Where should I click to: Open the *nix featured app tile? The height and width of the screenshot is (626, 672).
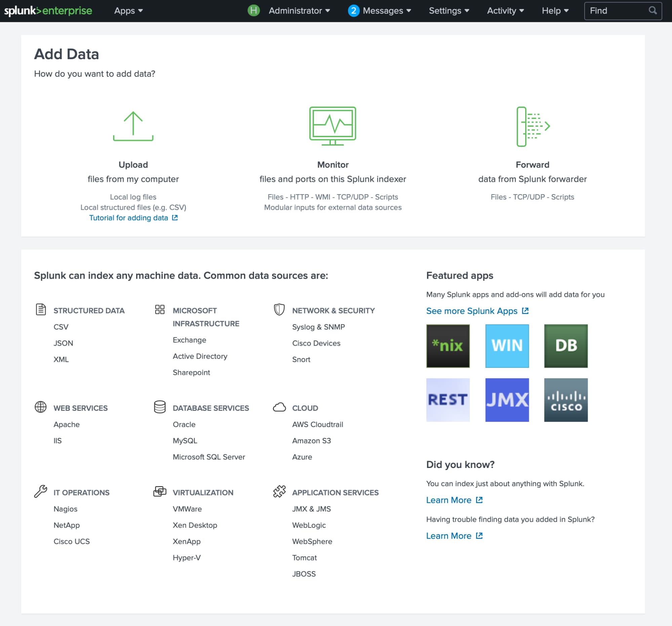click(x=447, y=346)
